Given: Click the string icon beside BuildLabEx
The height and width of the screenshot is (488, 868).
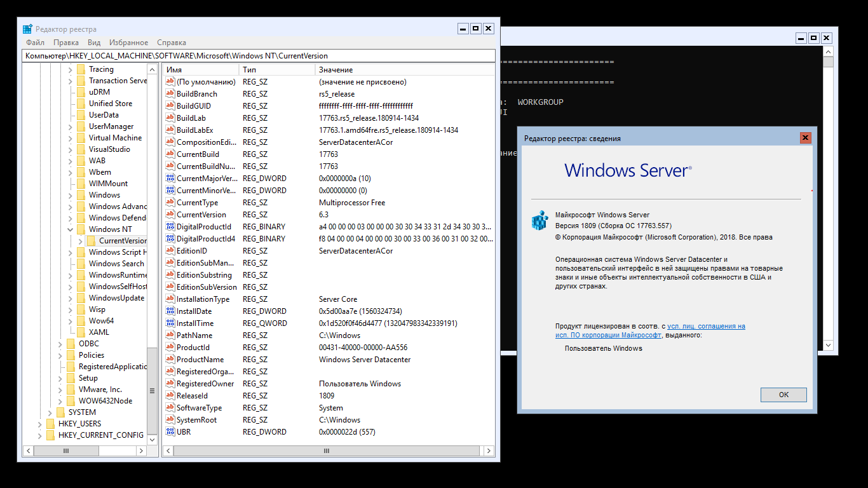Looking at the screenshot, I should click(170, 130).
